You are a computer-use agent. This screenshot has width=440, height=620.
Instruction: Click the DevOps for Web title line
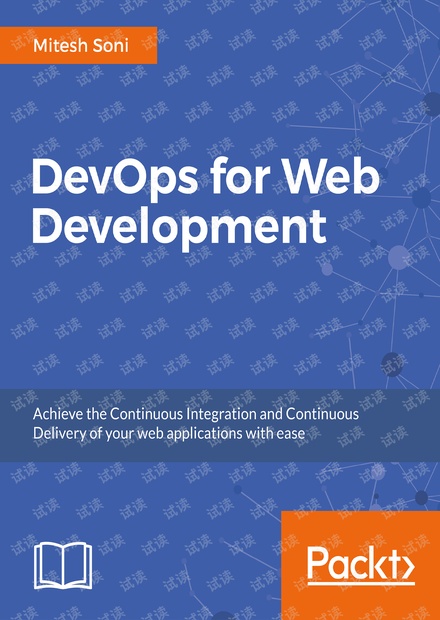coord(206,178)
